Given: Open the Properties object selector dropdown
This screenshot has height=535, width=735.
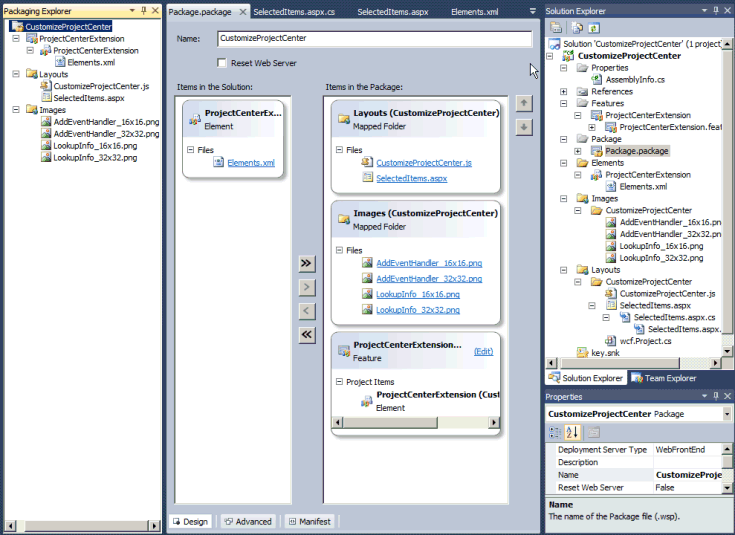Looking at the screenshot, I should [727, 414].
